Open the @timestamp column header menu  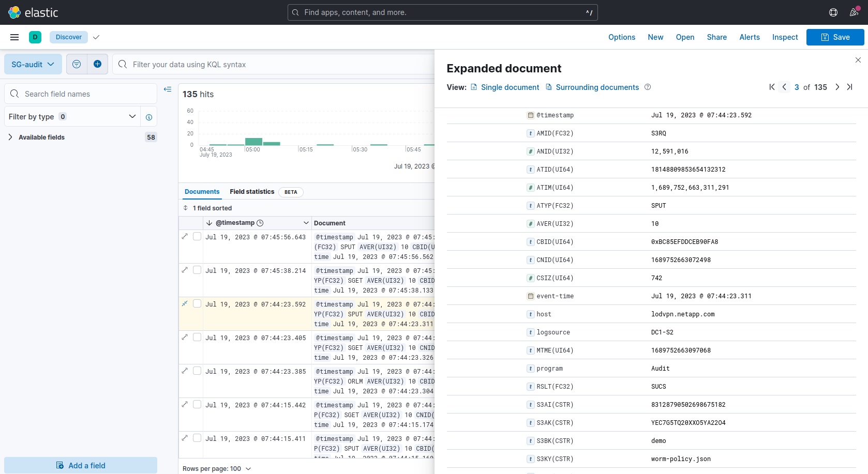[306, 223]
